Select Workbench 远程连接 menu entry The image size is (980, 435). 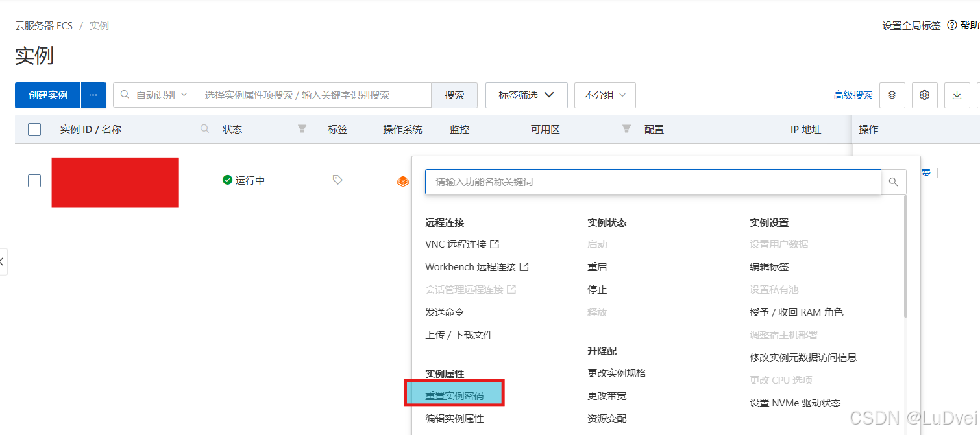(477, 267)
